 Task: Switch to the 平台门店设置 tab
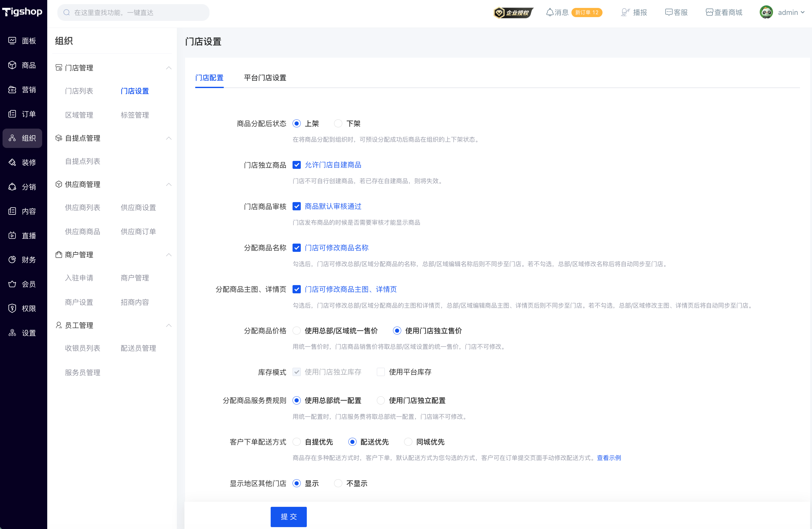click(x=265, y=78)
